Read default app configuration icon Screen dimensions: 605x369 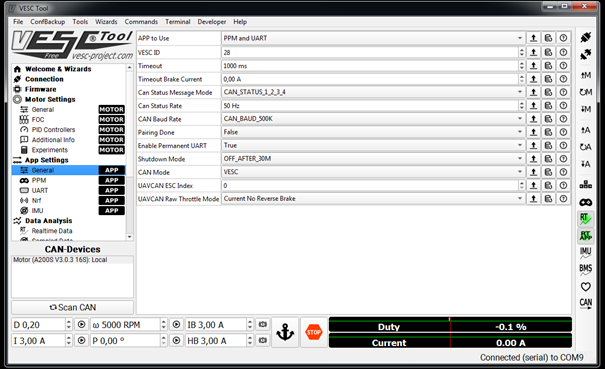[585, 147]
